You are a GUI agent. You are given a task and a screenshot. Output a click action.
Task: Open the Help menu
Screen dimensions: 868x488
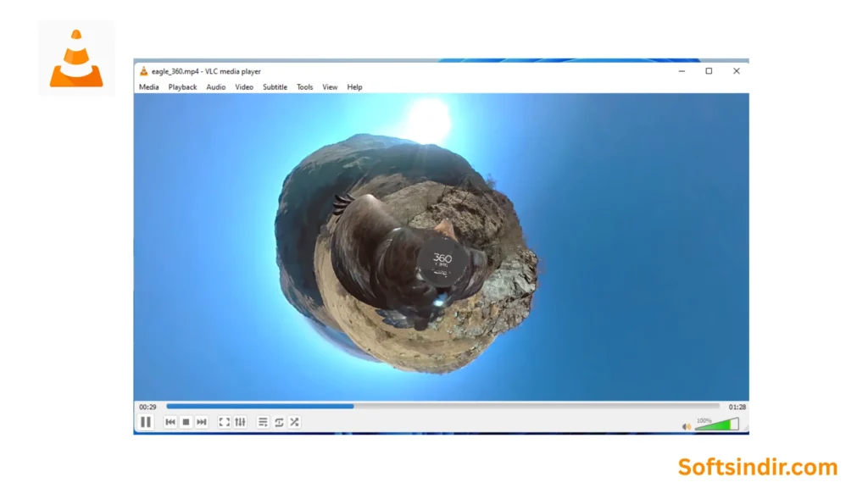(354, 86)
